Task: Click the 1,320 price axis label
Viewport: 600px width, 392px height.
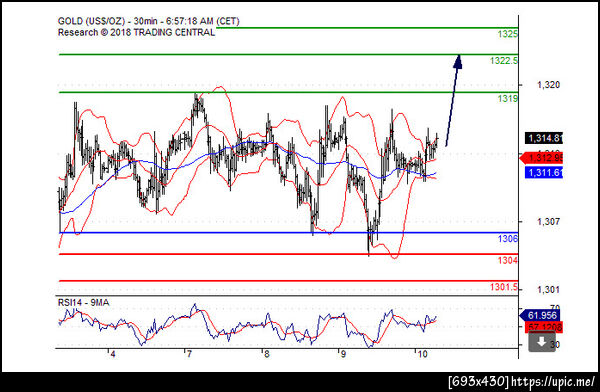Action: (548, 85)
